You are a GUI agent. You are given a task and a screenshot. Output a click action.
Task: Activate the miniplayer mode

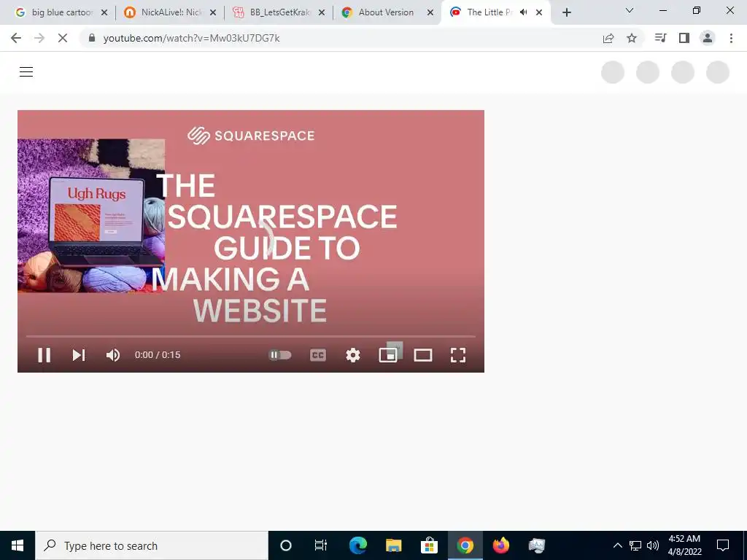[x=388, y=355]
